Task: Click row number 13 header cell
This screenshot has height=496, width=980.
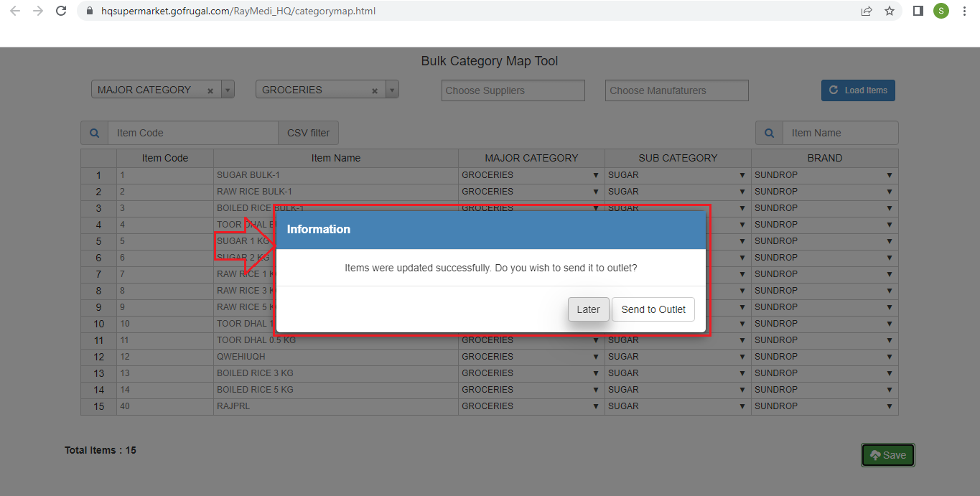Action: tap(99, 373)
